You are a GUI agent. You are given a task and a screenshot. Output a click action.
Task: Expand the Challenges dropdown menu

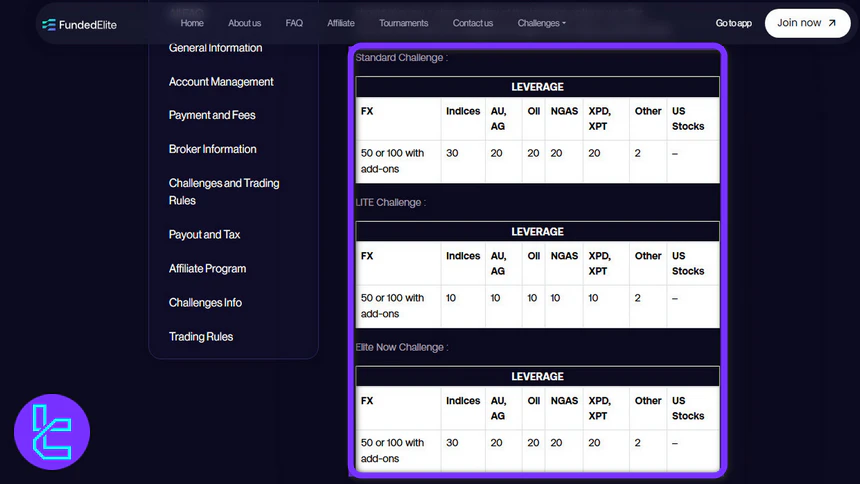coord(541,23)
